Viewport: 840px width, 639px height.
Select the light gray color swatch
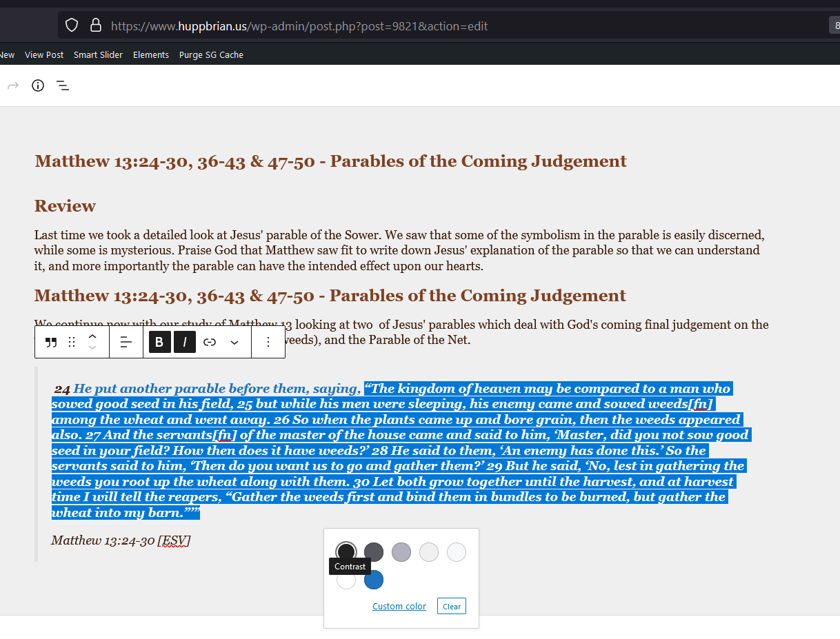point(429,552)
